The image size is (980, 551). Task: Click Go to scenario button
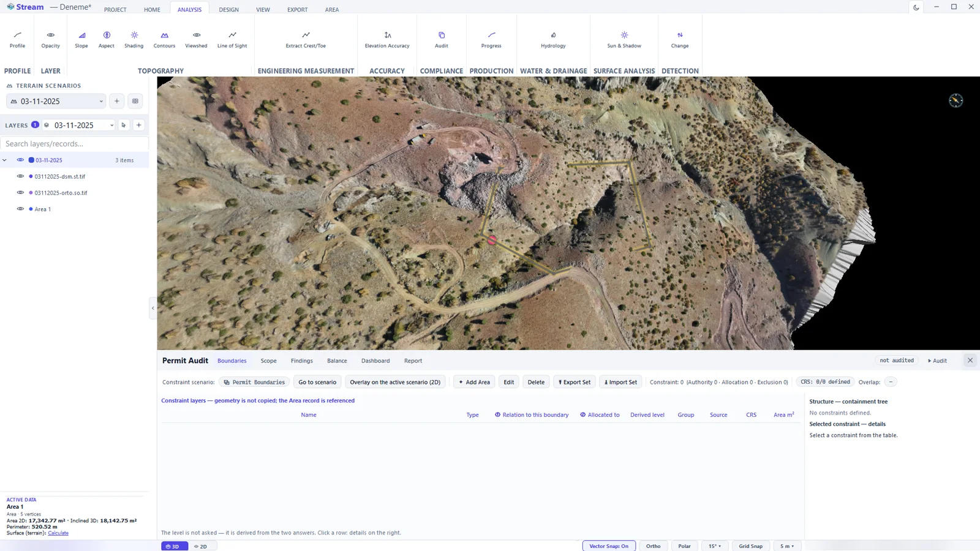click(x=317, y=382)
